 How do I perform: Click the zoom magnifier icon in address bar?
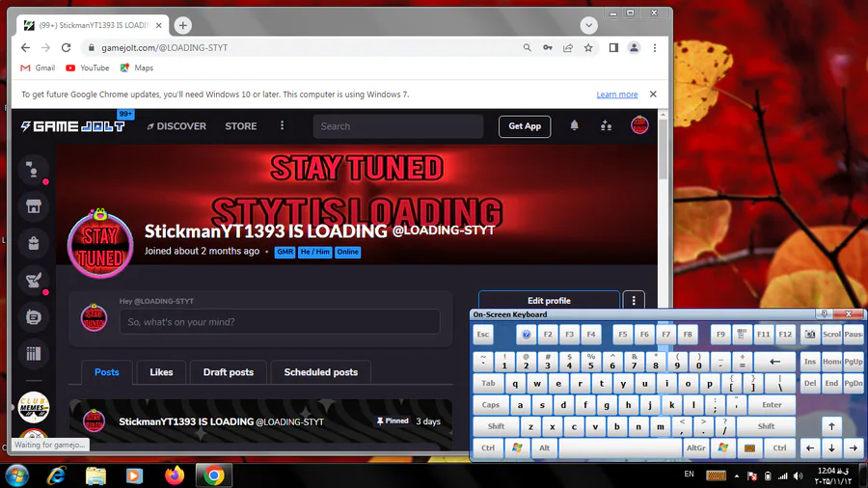click(527, 47)
